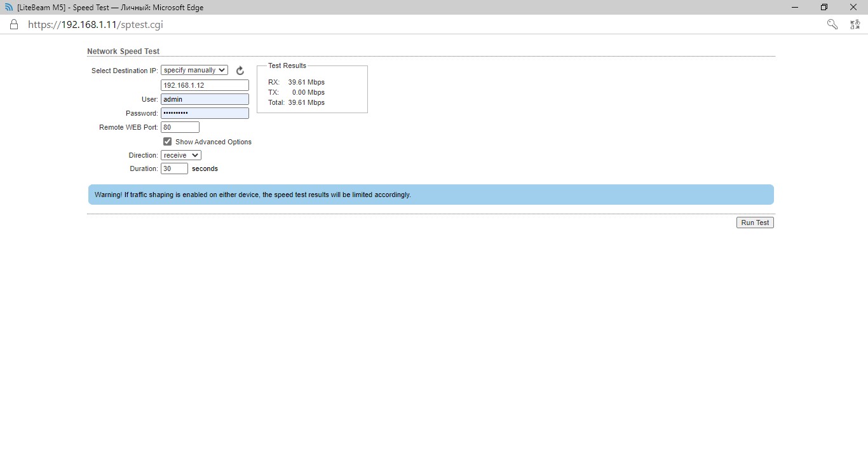Click the Remote WEB Port field
868x466 pixels.
click(180, 127)
